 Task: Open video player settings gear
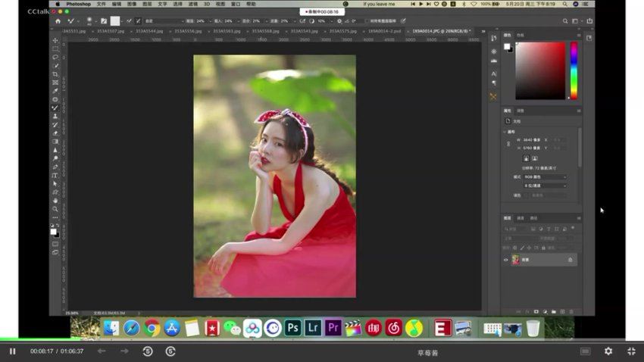pos(608,351)
